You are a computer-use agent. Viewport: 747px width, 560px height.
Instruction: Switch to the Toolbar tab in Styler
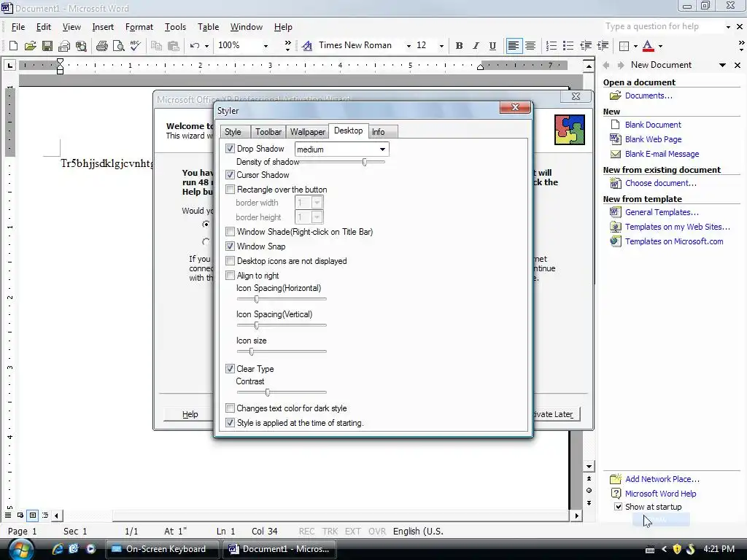point(268,132)
